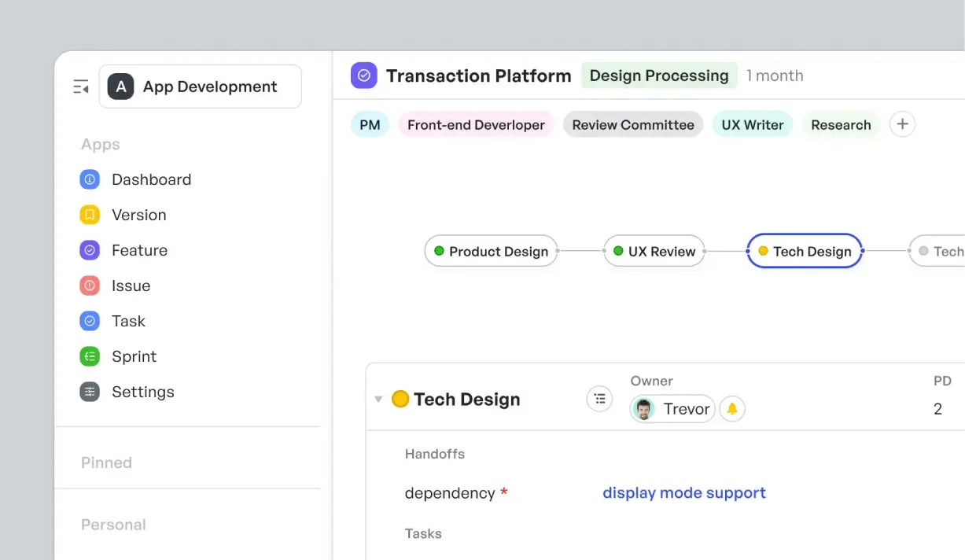Select the Product Design workflow stage
This screenshot has height=560, width=965.
pyautogui.click(x=491, y=251)
